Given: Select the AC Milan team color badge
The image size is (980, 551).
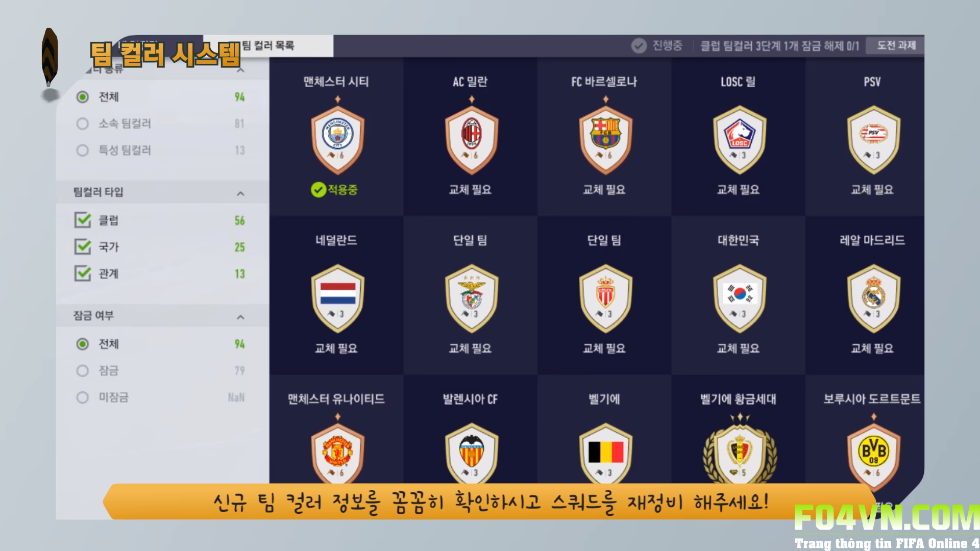Looking at the screenshot, I should 471,140.
